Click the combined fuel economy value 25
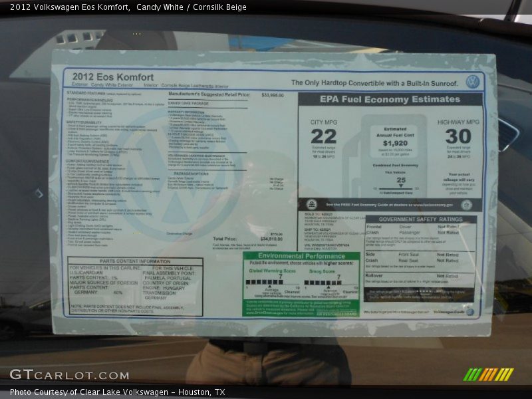Screen dimensions: 532x399 (401, 180)
